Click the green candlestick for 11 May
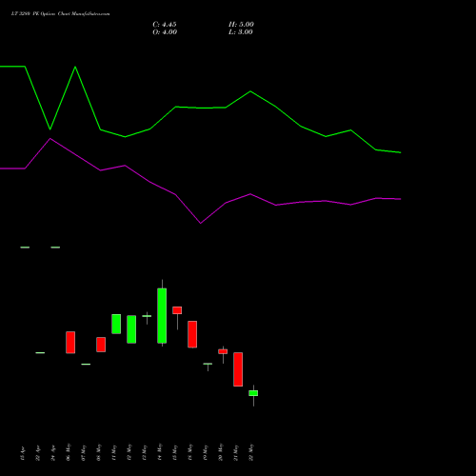The width and height of the screenshot is (476, 476). coord(116,324)
